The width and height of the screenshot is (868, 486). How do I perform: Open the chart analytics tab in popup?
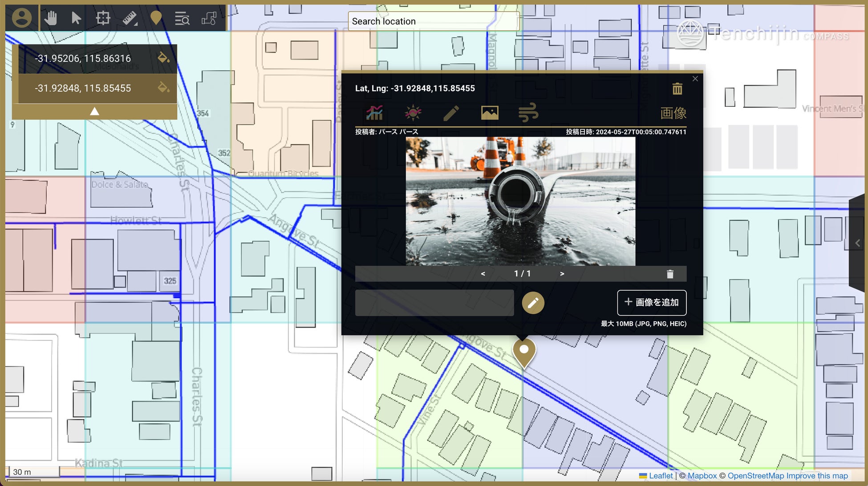[374, 113]
